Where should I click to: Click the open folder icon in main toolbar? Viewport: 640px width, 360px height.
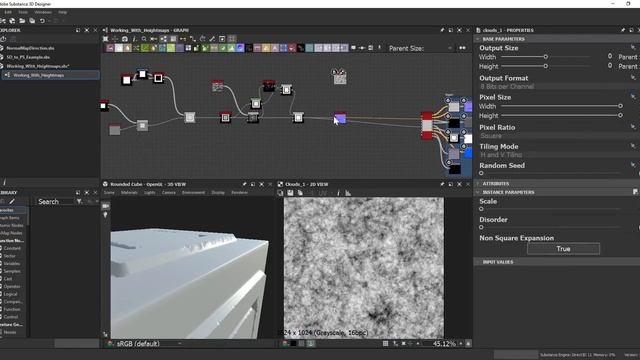22,21
